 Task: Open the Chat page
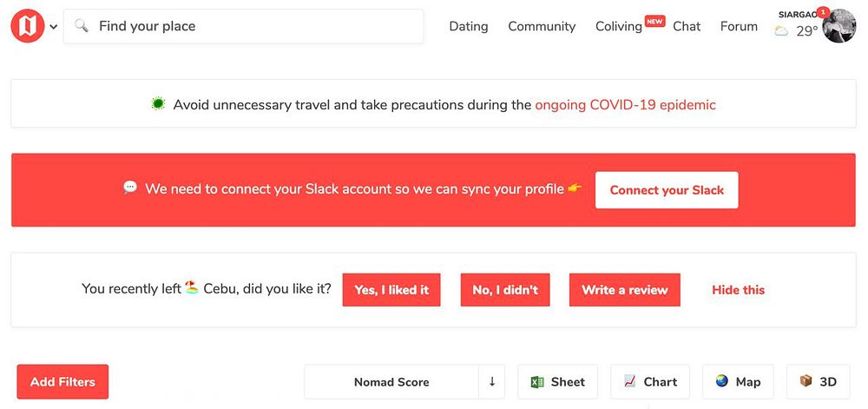[686, 26]
